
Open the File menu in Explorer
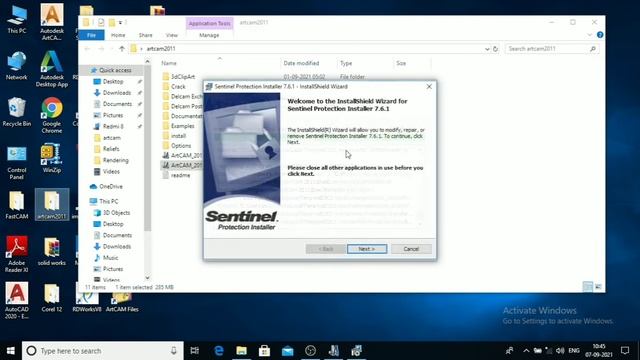click(x=91, y=35)
